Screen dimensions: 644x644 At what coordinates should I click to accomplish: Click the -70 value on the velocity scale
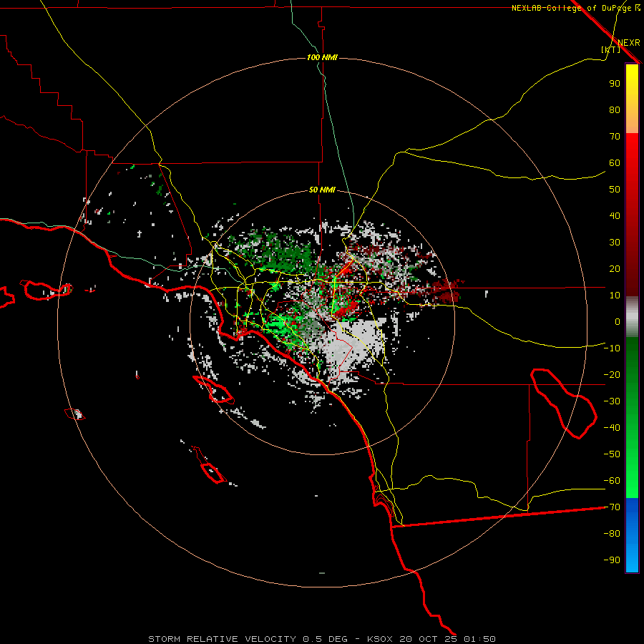[x=612, y=507]
